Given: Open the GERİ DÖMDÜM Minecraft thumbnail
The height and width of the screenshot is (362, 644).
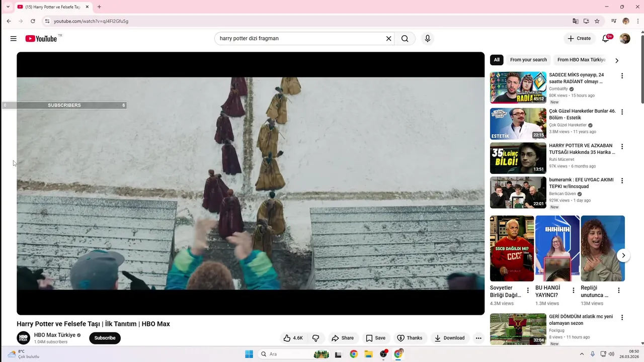Looking at the screenshot, I should (518, 329).
